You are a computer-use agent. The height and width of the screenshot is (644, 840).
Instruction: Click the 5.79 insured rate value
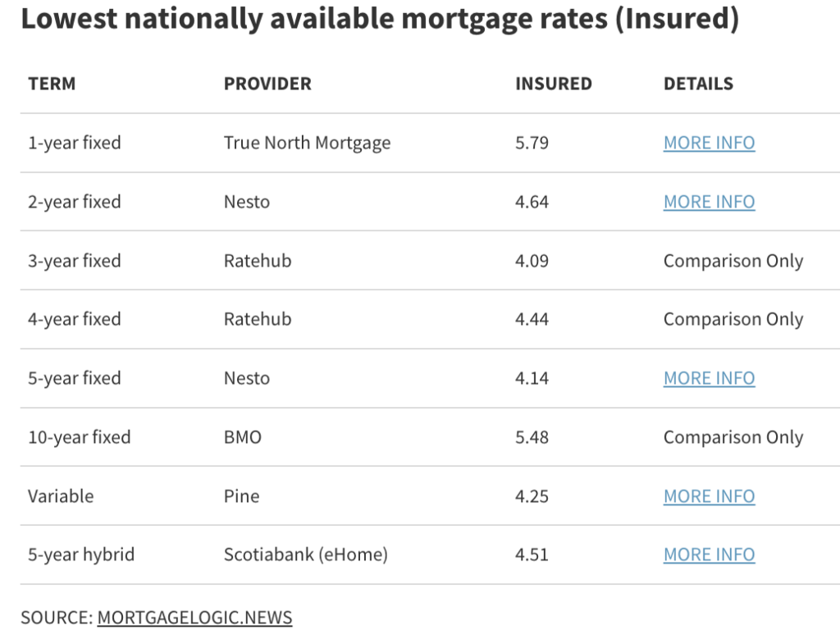532,143
